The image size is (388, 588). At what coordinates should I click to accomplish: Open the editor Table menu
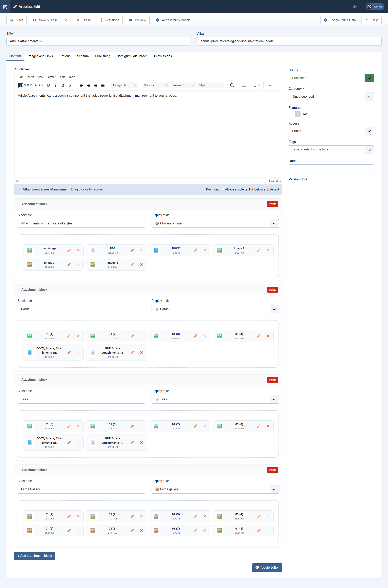click(x=62, y=77)
